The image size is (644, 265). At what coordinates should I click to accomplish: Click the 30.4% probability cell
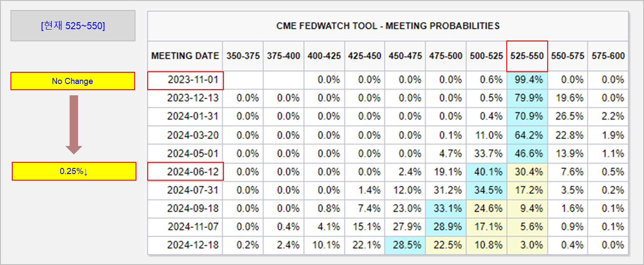[x=527, y=172]
